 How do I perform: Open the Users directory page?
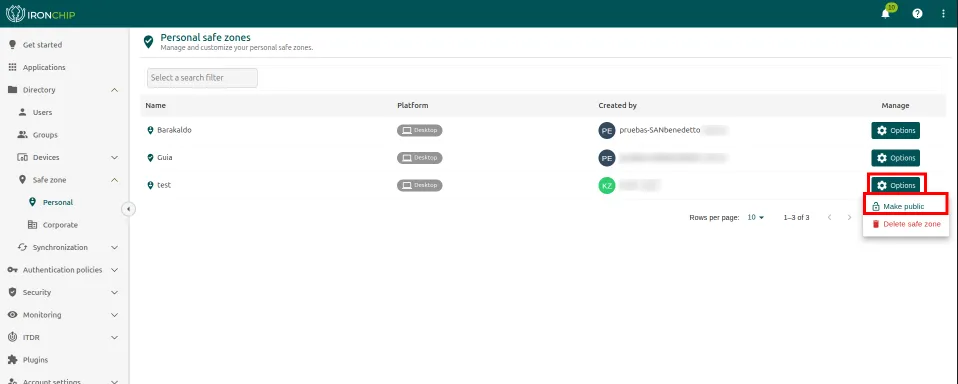click(x=42, y=112)
